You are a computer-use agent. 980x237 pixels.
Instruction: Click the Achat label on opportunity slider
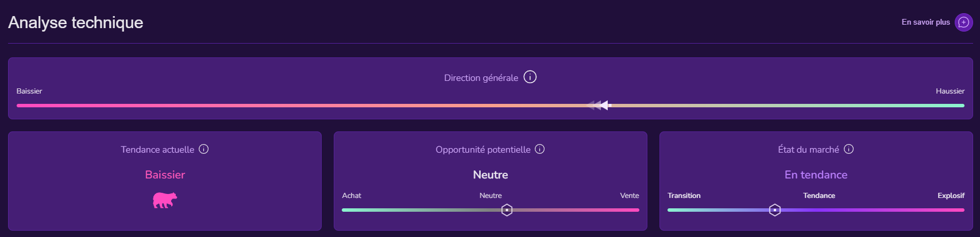(352, 196)
